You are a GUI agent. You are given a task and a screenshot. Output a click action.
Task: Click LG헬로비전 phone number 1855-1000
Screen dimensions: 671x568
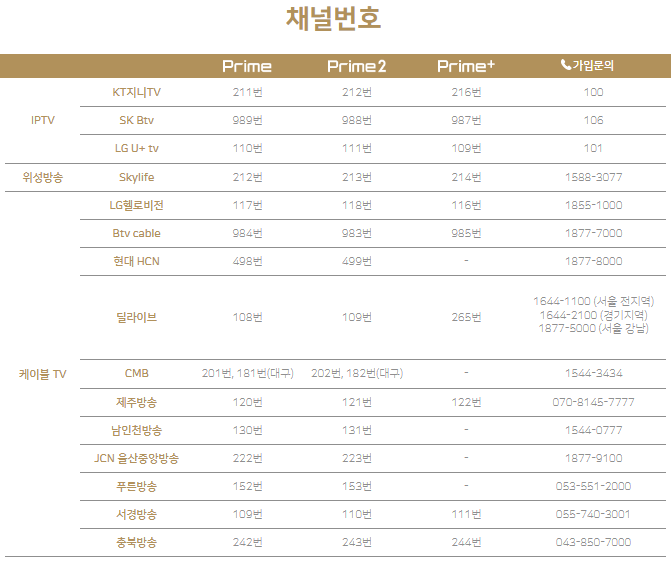594,205
